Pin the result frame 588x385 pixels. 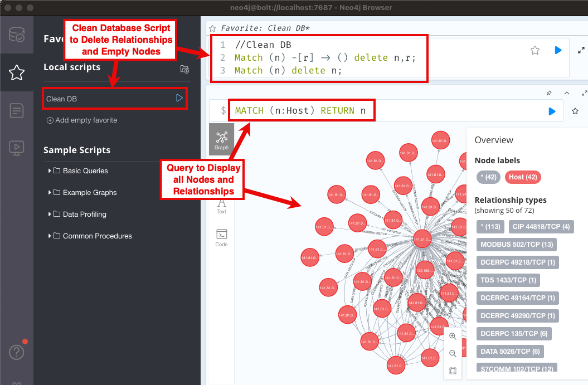pos(549,93)
